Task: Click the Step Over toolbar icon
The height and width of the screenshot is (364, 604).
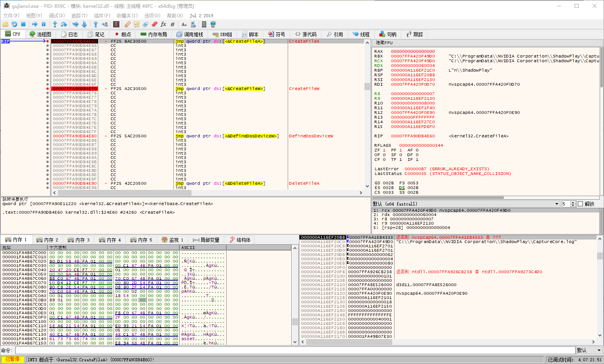Action: click(x=64, y=24)
